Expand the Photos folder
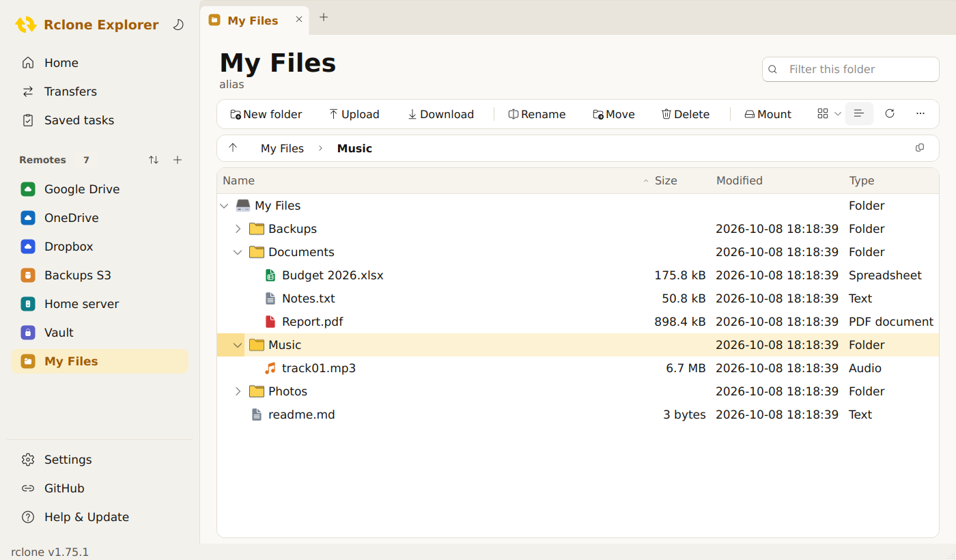 [x=238, y=391]
